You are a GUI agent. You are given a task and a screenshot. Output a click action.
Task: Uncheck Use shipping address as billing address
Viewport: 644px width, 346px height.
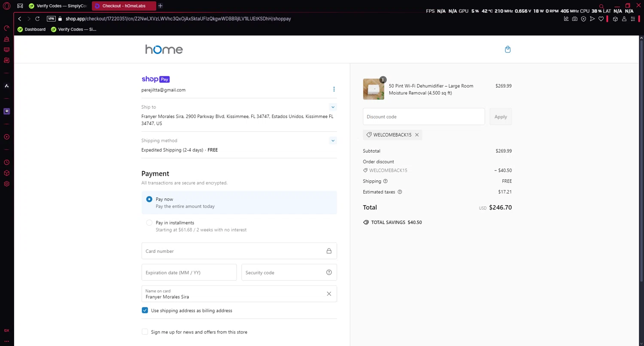[x=145, y=310]
